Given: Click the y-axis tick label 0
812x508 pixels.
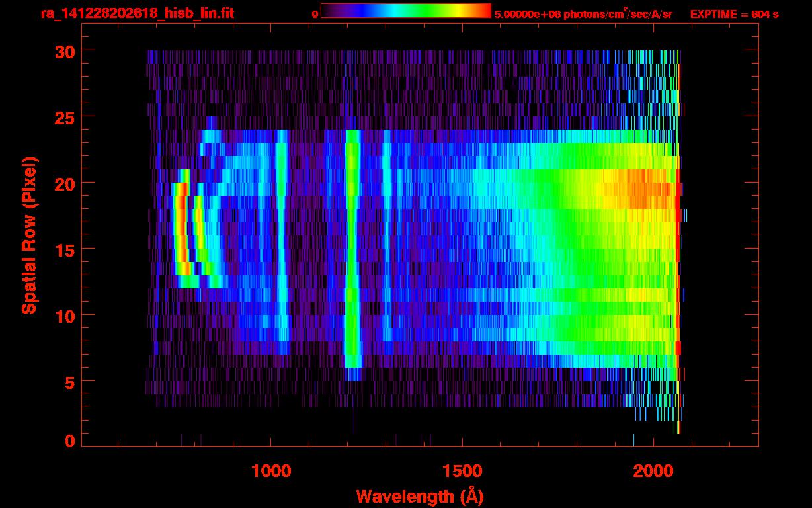Looking at the screenshot, I should (x=69, y=441).
